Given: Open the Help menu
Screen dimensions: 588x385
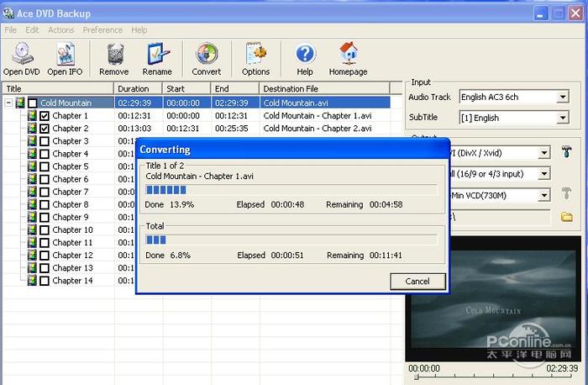Looking at the screenshot, I should coord(139,30).
